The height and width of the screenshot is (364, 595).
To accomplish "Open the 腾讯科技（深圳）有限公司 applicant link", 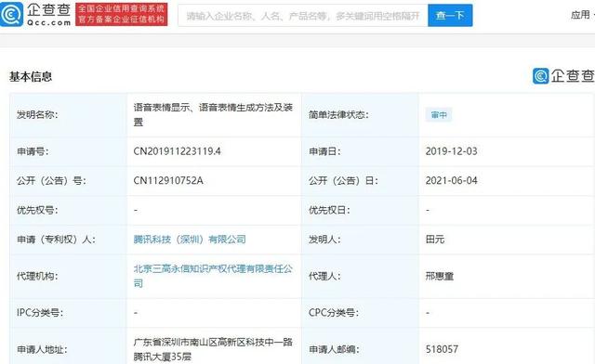I will tap(190, 240).
